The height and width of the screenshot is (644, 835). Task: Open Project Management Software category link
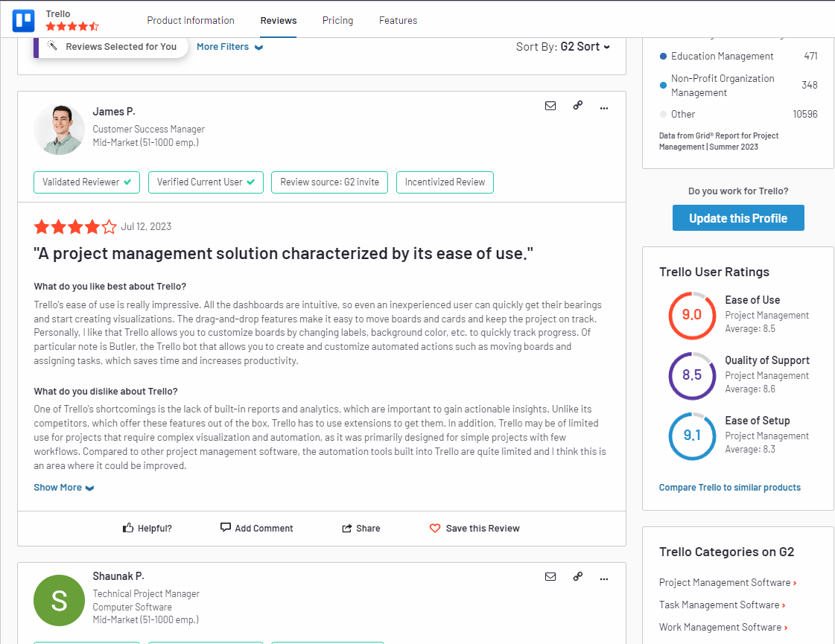click(x=725, y=583)
